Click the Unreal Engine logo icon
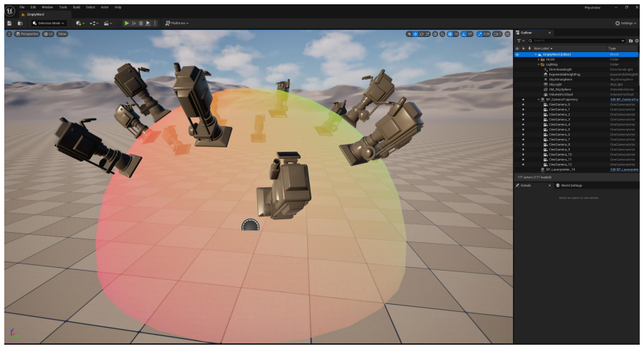The height and width of the screenshot is (349, 644). pos(10,11)
